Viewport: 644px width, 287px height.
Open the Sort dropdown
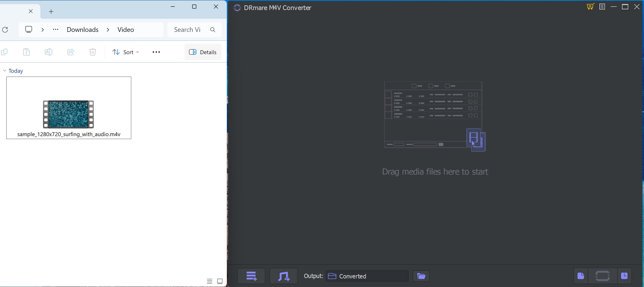[x=126, y=52]
